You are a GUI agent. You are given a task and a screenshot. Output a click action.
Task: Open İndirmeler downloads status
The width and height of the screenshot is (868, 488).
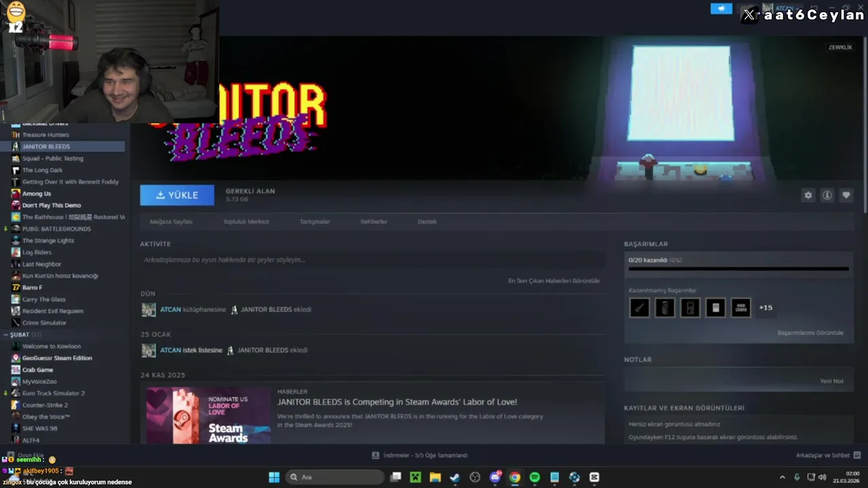pos(420,455)
